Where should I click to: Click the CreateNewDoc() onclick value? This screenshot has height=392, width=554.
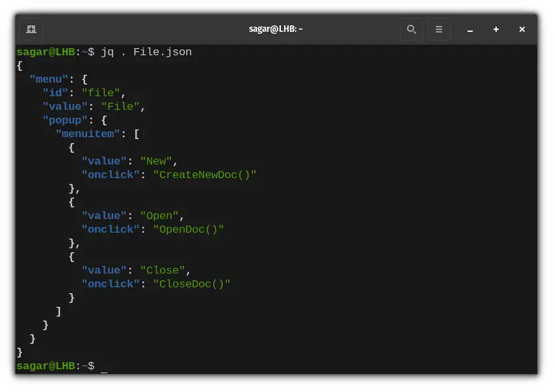click(209, 174)
